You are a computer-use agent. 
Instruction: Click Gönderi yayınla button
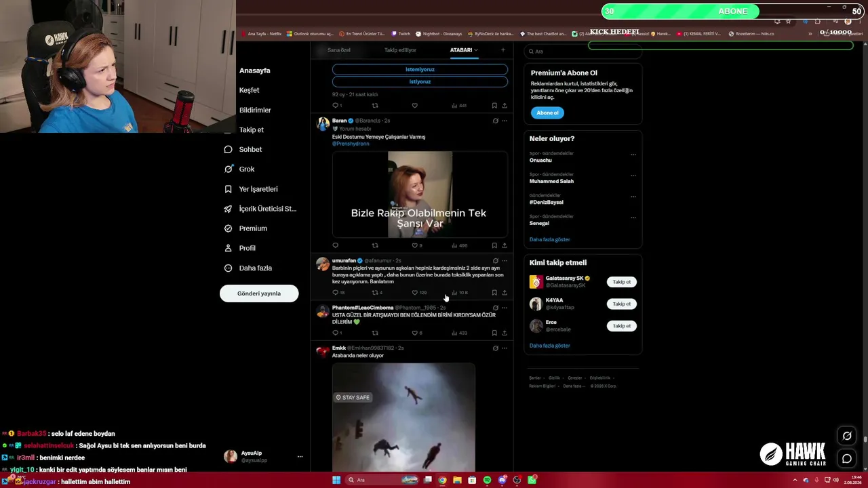click(259, 293)
